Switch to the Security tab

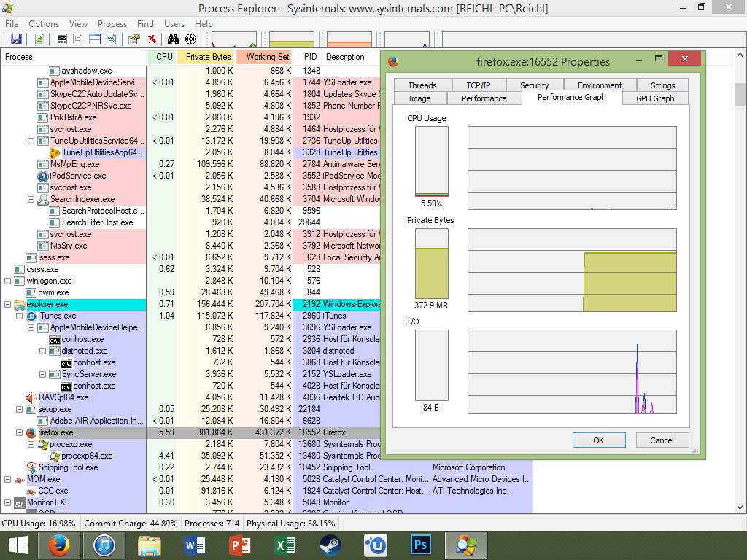click(x=534, y=85)
